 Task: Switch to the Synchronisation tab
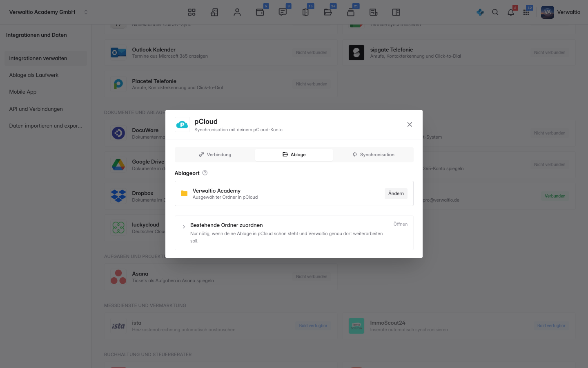(x=373, y=155)
